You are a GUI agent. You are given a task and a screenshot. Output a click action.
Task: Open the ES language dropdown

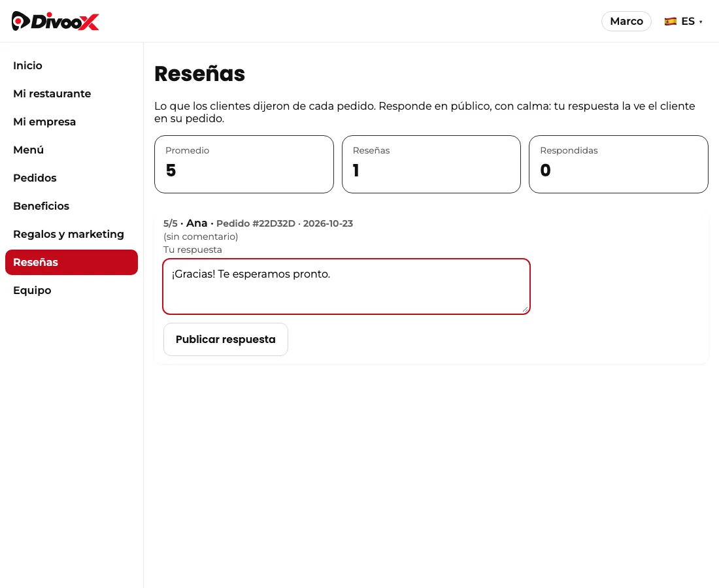[683, 21]
